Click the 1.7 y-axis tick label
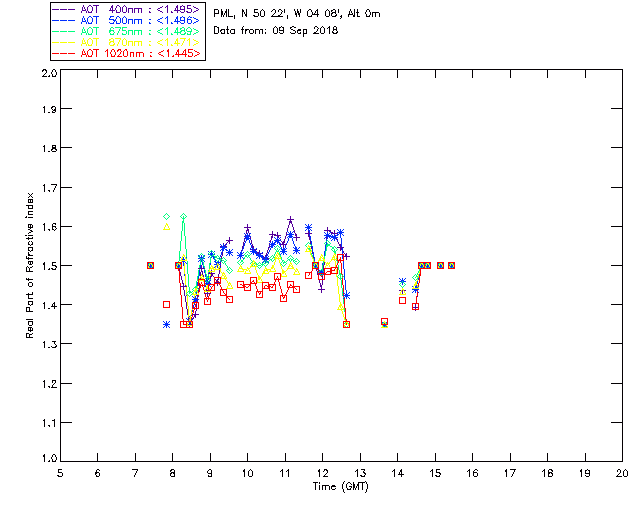640x512 pixels. click(x=49, y=188)
